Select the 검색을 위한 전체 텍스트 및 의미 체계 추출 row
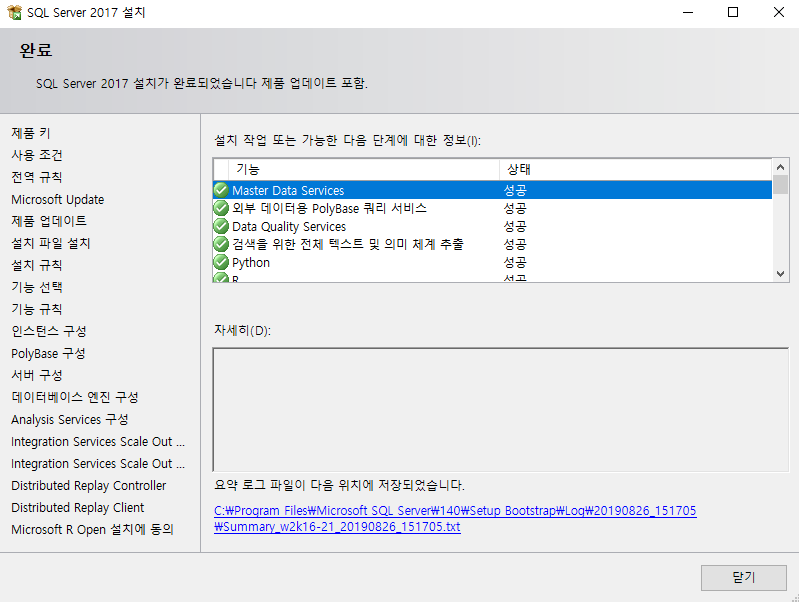The width and height of the screenshot is (799, 602). (x=492, y=244)
